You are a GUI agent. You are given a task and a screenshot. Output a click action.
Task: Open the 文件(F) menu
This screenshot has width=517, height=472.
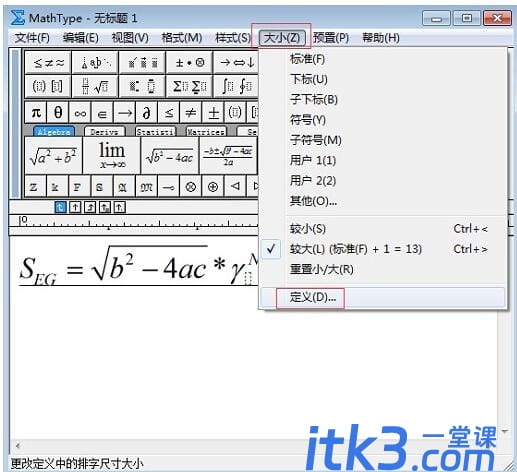click(x=32, y=38)
